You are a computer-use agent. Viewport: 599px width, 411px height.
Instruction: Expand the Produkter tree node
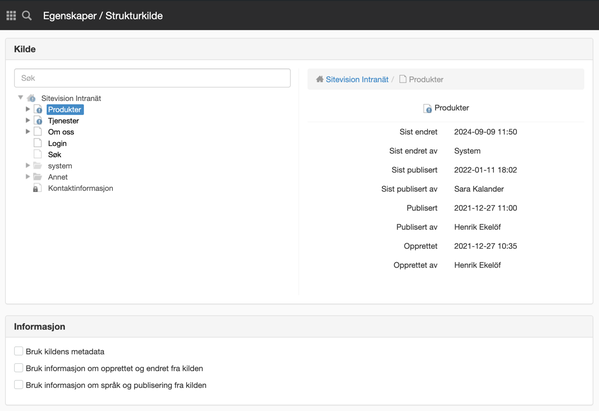tap(28, 109)
